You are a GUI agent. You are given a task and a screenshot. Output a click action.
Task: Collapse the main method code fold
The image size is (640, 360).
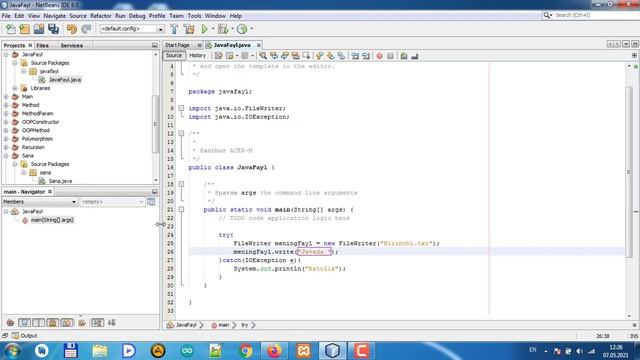click(x=181, y=209)
